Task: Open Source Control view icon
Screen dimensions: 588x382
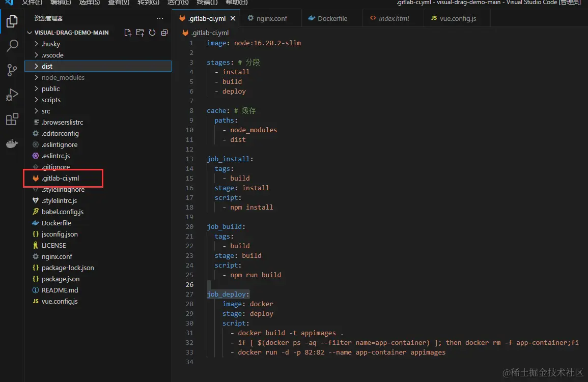Action: (12, 70)
